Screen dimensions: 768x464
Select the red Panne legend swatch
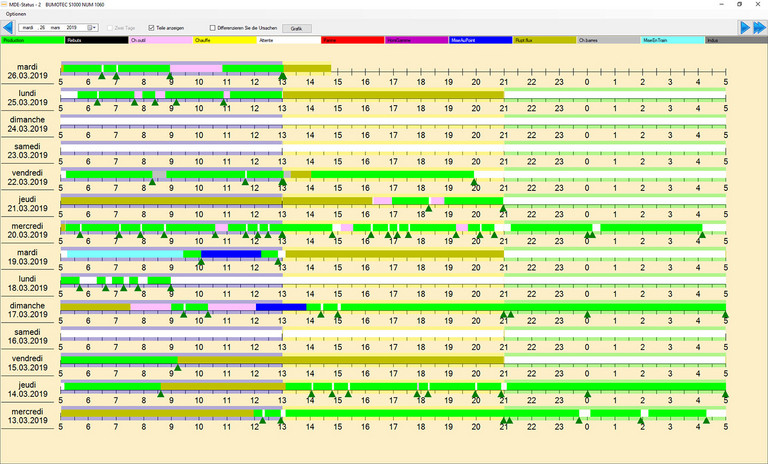(x=352, y=40)
